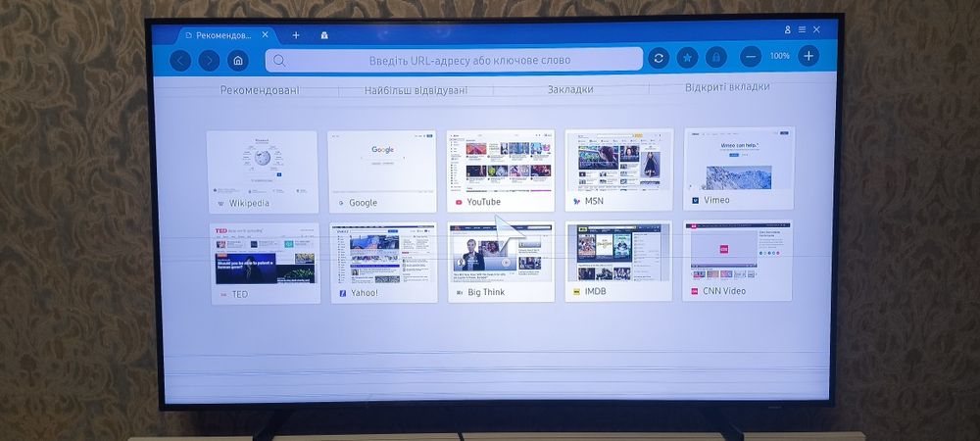Switch to Найбільш відвідувані tab
This screenshot has width=980, height=441.
pos(416,90)
